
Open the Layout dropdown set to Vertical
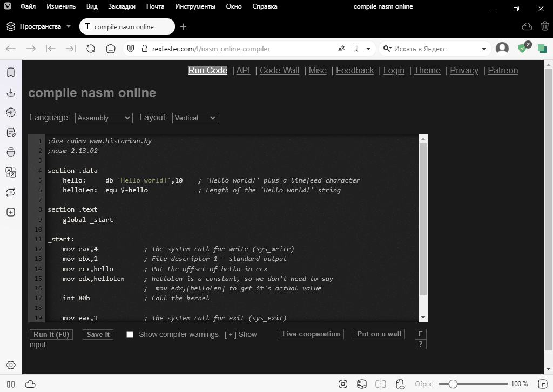(x=195, y=118)
